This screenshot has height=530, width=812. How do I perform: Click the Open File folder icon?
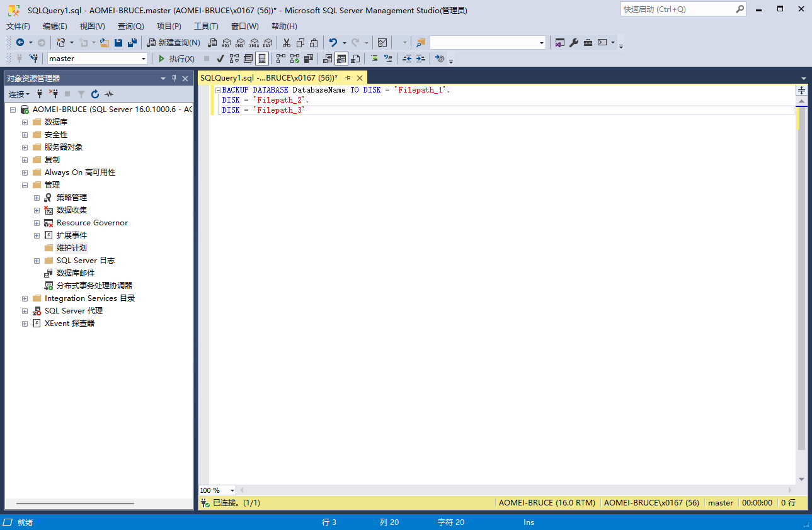coord(105,43)
